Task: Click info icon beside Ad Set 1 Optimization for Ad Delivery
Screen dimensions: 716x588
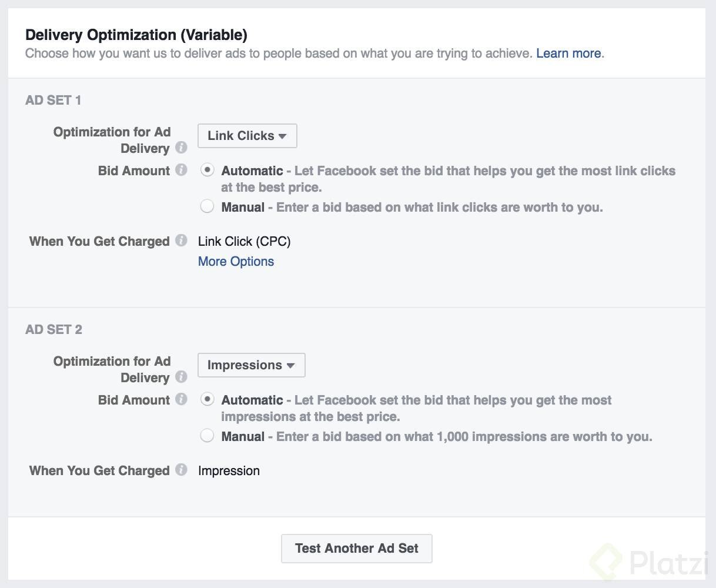Action: (182, 148)
